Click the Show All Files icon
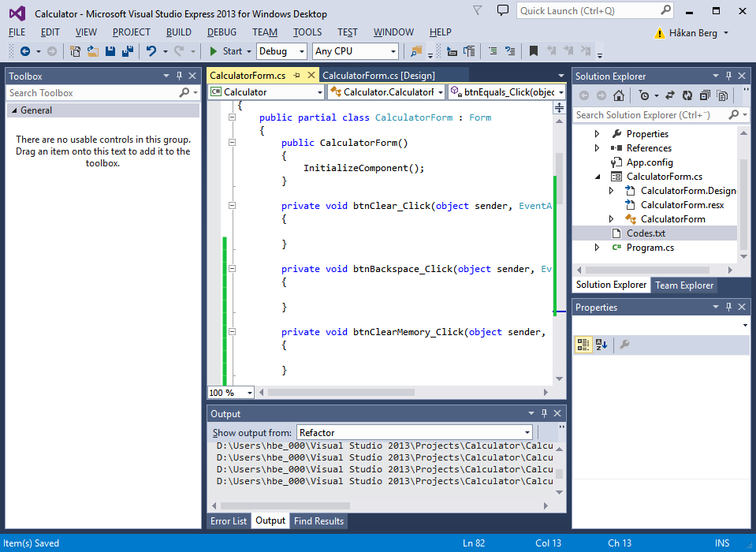Viewport: 756px width, 552px height. (x=722, y=95)
